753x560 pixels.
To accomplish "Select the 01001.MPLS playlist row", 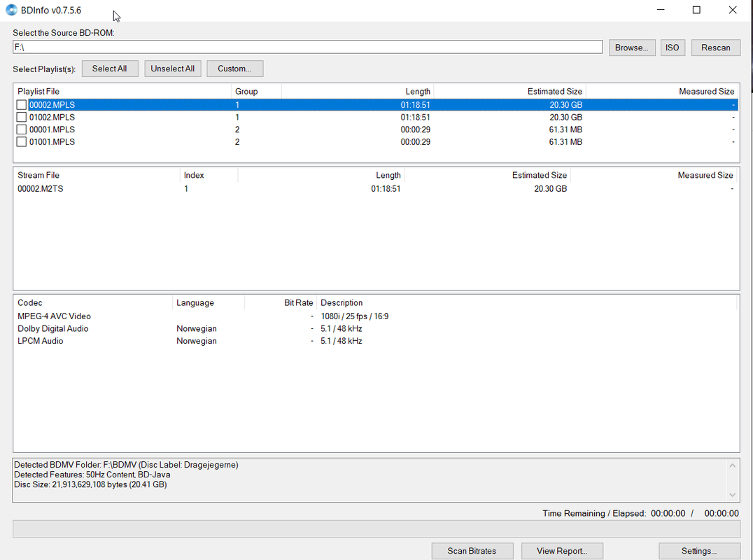I will tap(376, 141).
